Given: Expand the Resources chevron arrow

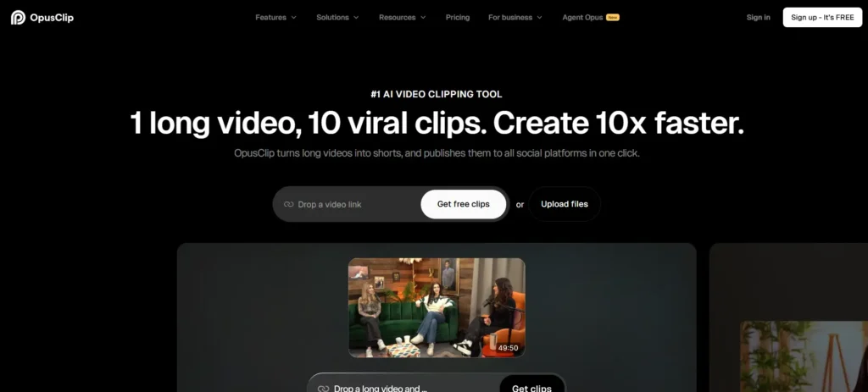Looking at the screenshot, I should point(423,18).
